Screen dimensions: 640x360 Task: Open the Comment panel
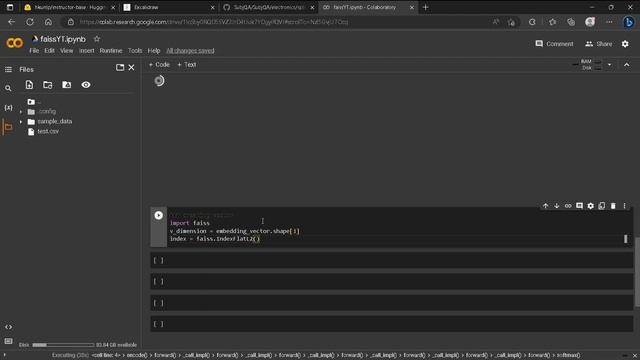[554, 44]
